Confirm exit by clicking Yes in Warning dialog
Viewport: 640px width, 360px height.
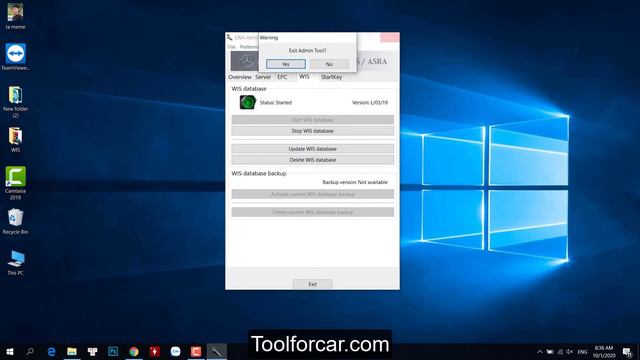pyautogui.click(x=286, y=64)
